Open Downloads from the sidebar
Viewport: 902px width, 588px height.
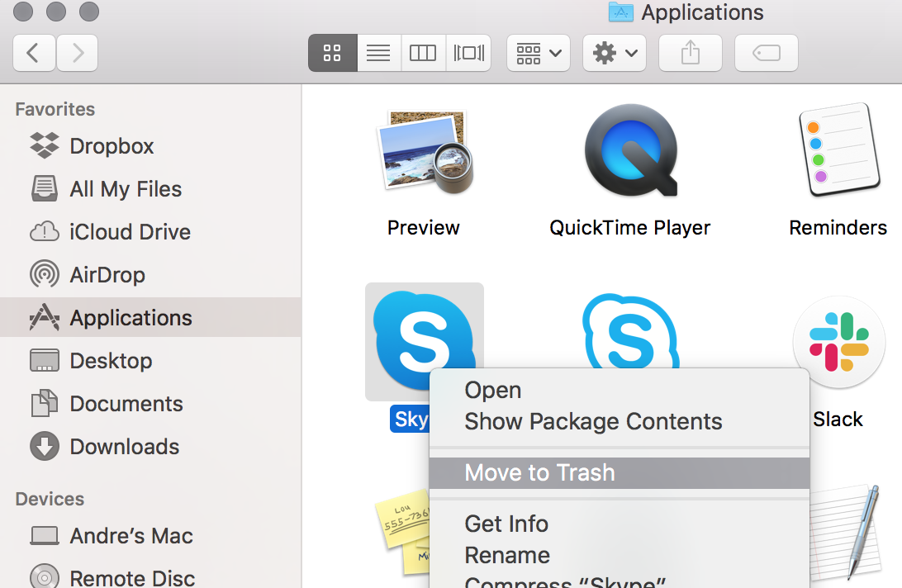point(150,447)
